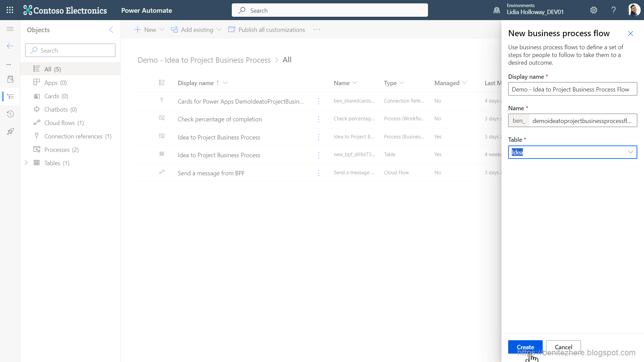
Task: Collapse the Objects pane chevron
Action: [x=111, y=29]
